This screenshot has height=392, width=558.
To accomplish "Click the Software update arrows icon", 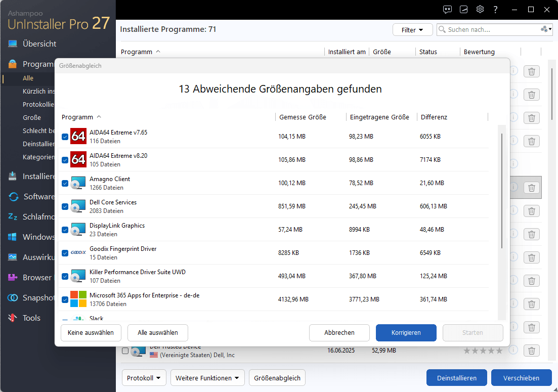I will (13, 196).
